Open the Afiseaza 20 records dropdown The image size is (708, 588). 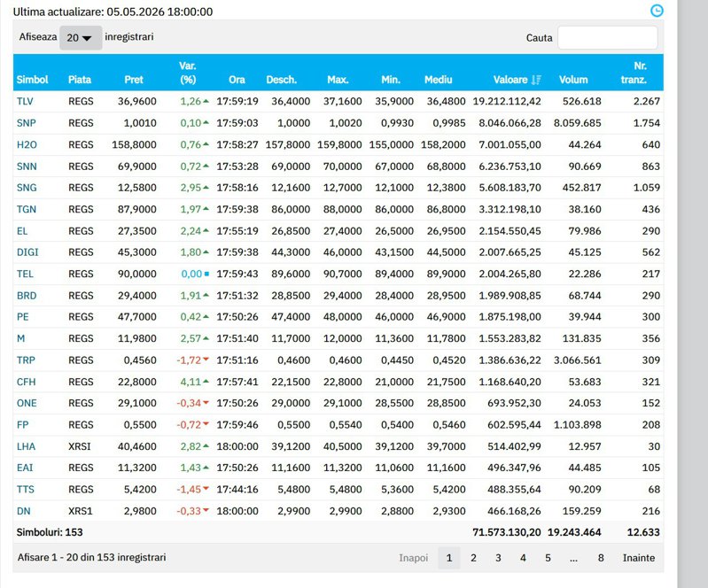[81, 38]
